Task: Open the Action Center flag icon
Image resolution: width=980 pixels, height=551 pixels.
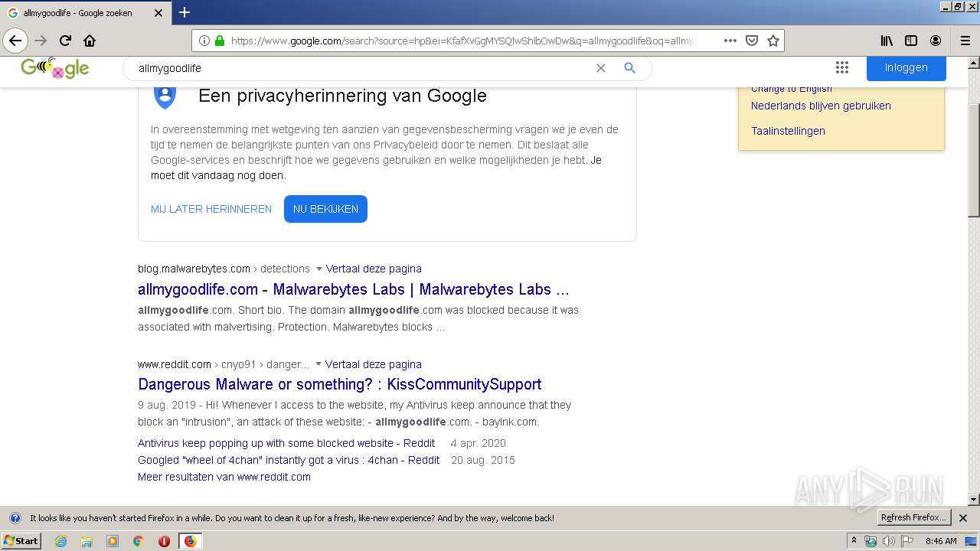Action: tap(907, 541)
